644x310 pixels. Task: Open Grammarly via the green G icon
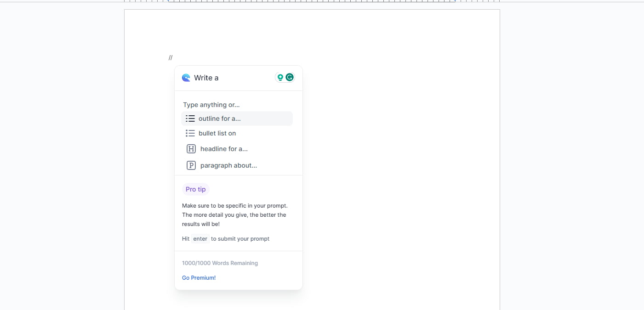coord(290,77)
